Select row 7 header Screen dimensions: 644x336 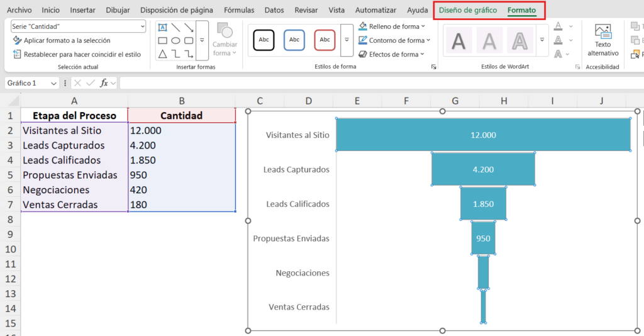10,204
